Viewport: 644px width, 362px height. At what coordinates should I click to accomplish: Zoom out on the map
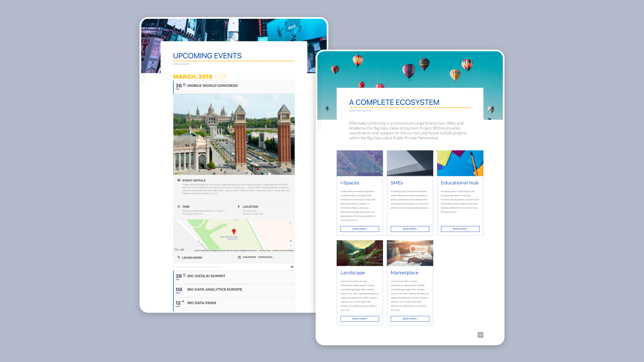coord(291,246)
